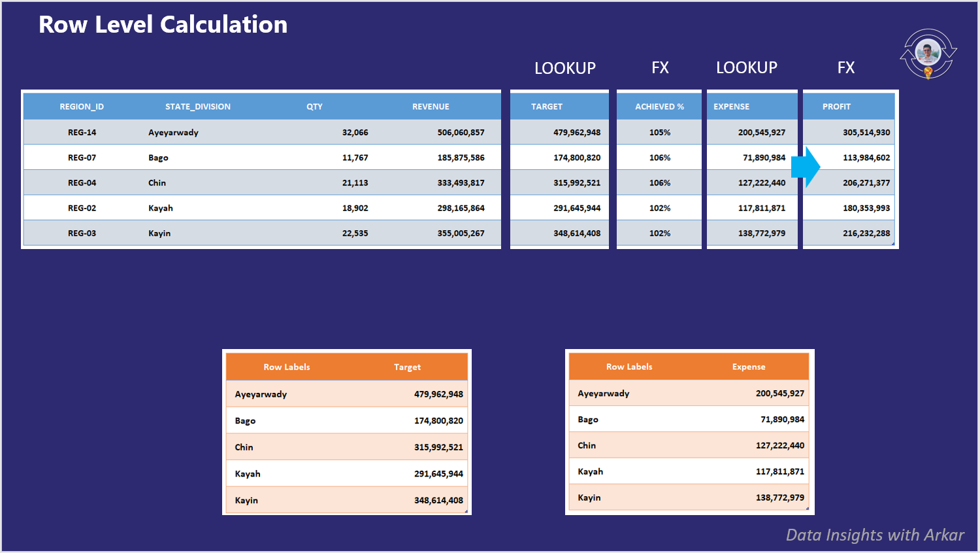Open the TARGET lookup column header

[547, 106]
